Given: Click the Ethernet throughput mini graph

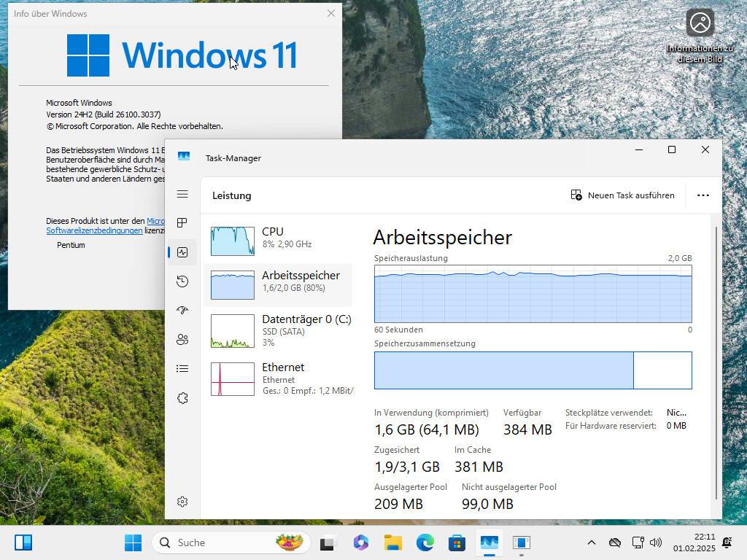Looking at the screenshot, I should coord(233,379).
